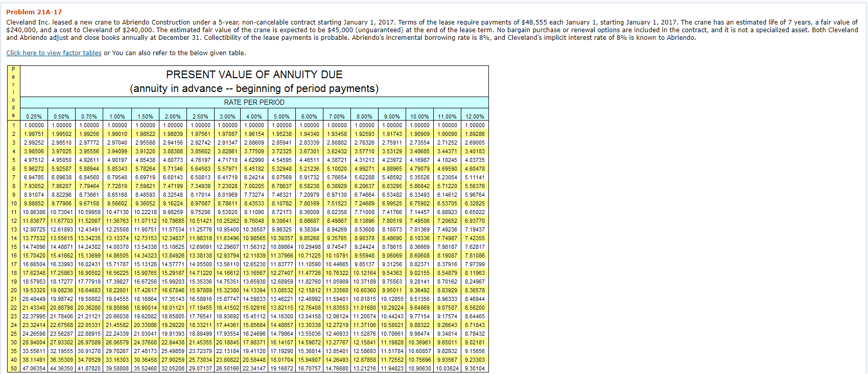868x374 pixels.
Task: Click the 9.98259 factor cell
Action: tap(173, 212)
